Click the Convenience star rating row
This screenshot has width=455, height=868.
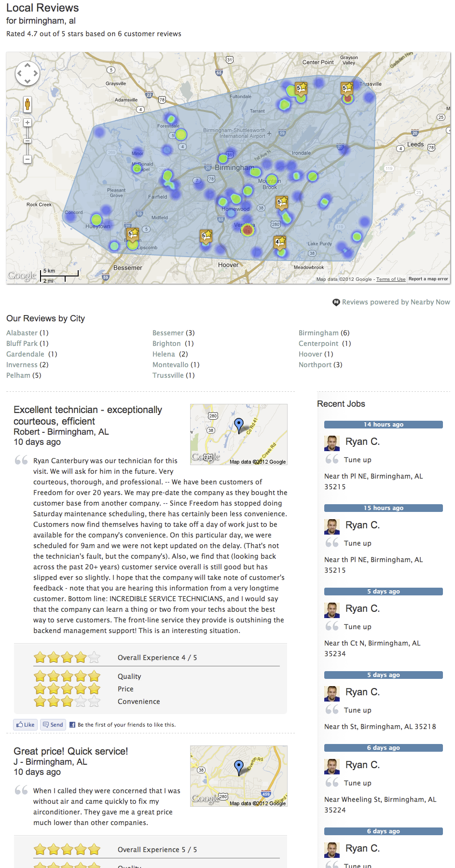click(67, 701)
